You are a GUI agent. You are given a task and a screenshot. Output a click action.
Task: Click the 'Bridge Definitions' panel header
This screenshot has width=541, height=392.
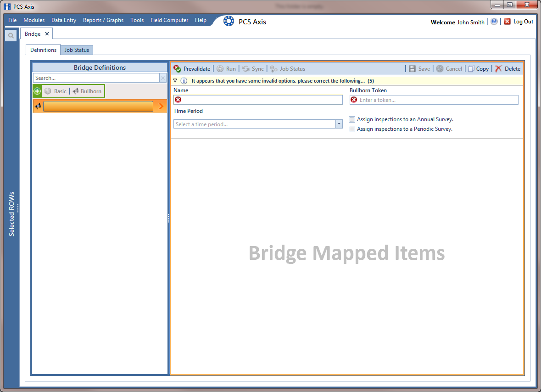[x=100, y=67]
